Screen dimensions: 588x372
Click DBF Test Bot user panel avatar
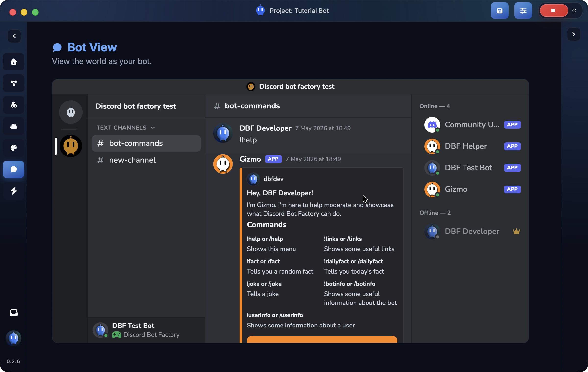(100, 330)
